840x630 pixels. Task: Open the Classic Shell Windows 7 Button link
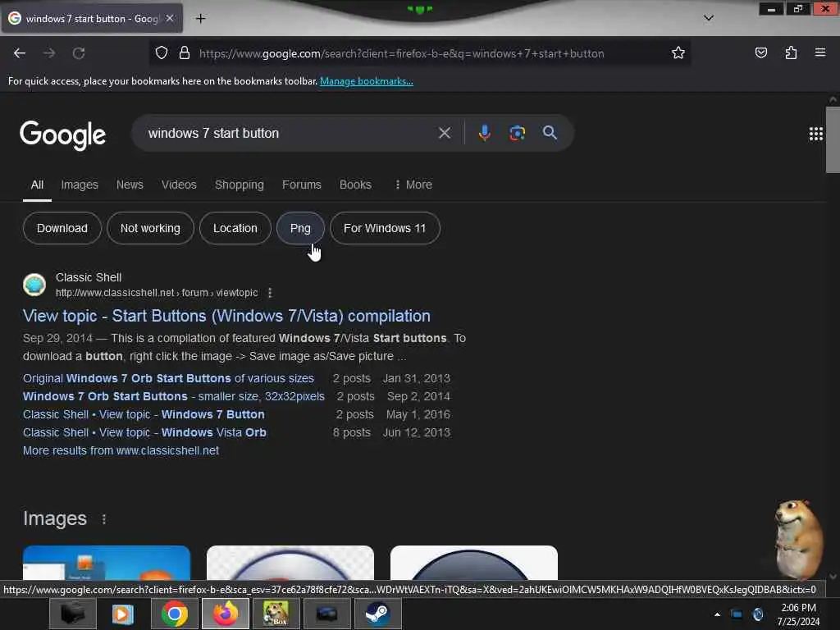[x=144, y=414]
